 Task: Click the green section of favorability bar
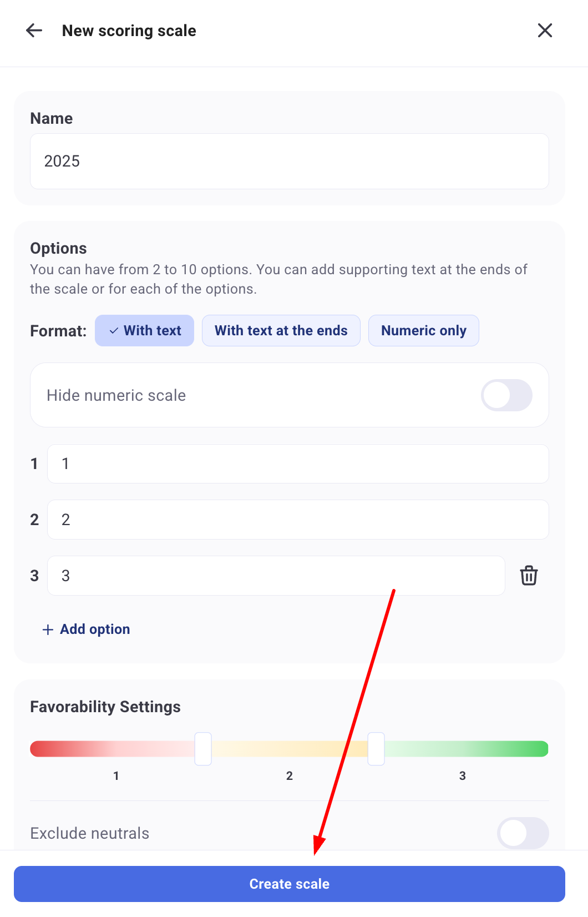pos(466,749)
